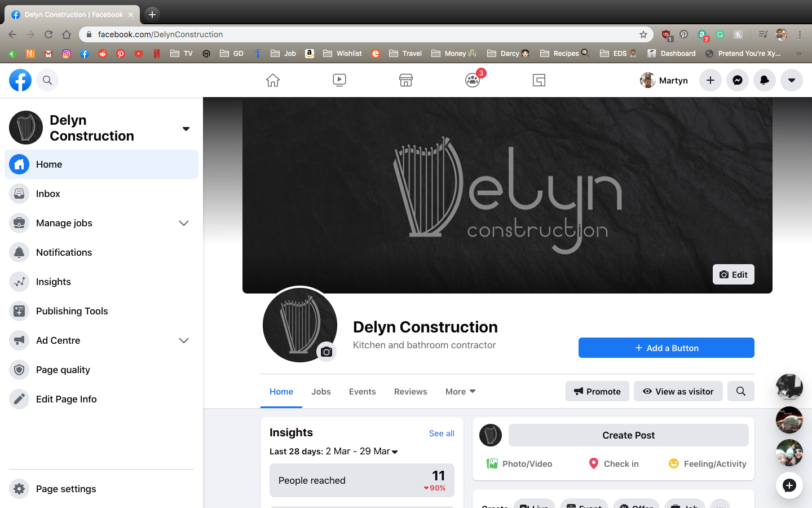Open the Chrome three-dot menu
This screenshot has height=508, width=812.
coord(800,34)
